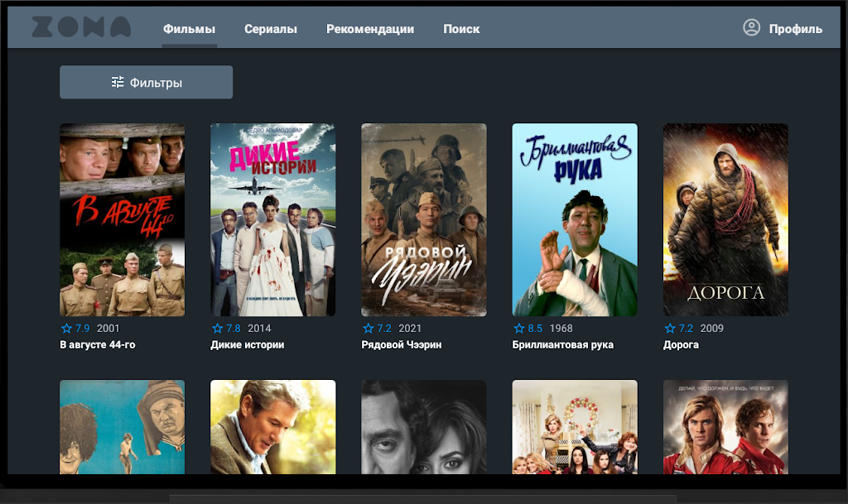848x504 pixels.
Task: Click the Дикие истории title text
Action: (247, 345)
